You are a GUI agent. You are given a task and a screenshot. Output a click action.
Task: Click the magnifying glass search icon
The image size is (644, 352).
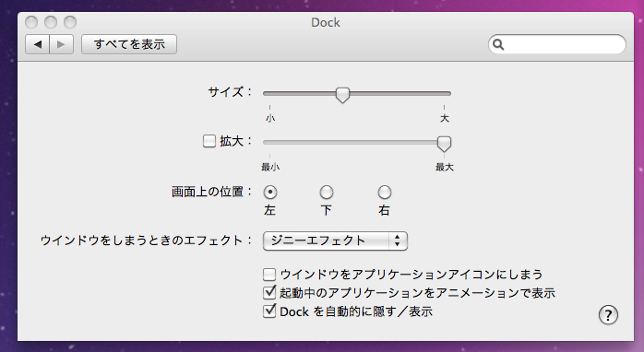pos(498,44)
